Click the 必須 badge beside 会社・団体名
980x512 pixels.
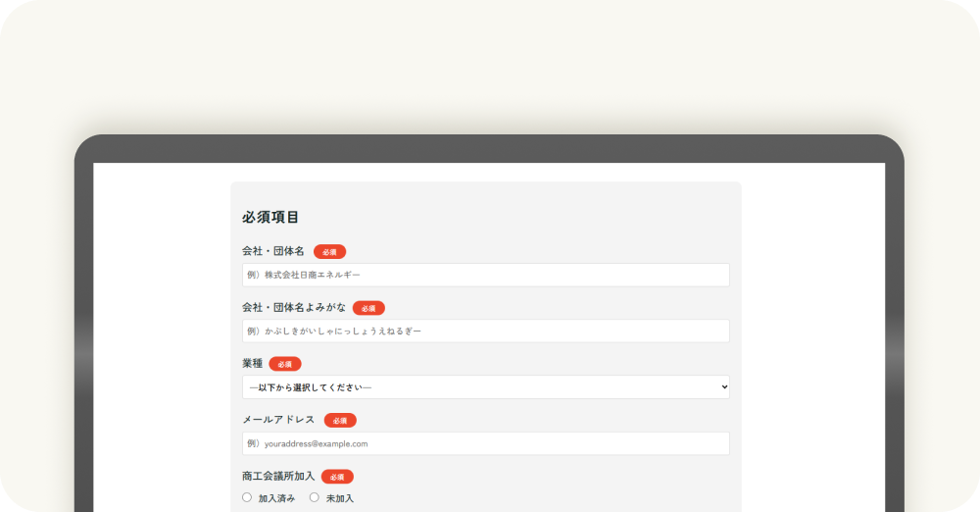(329, 252)
